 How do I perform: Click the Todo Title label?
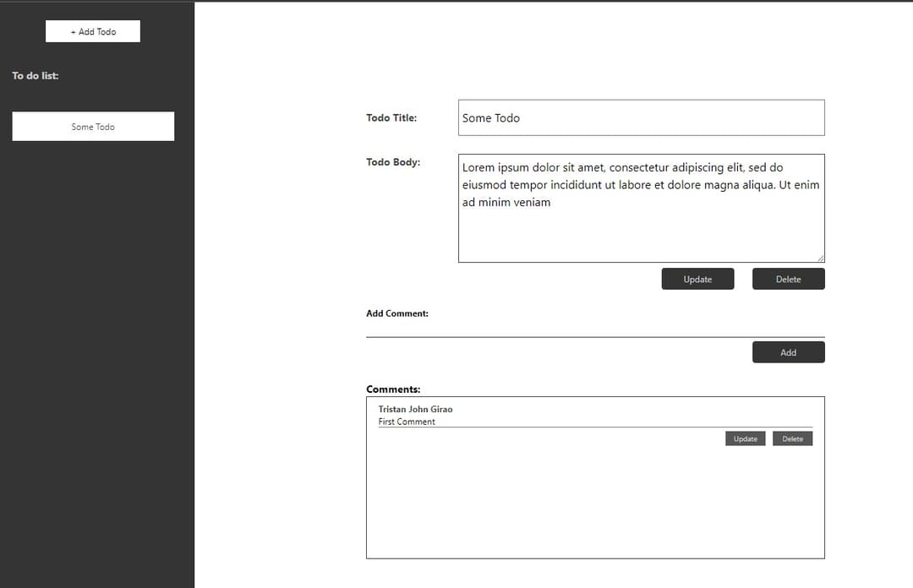point(391,118)
